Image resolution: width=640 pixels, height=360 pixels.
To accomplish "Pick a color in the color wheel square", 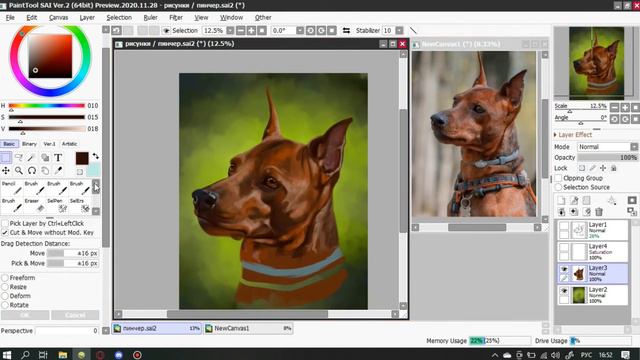I will (50, 56).
